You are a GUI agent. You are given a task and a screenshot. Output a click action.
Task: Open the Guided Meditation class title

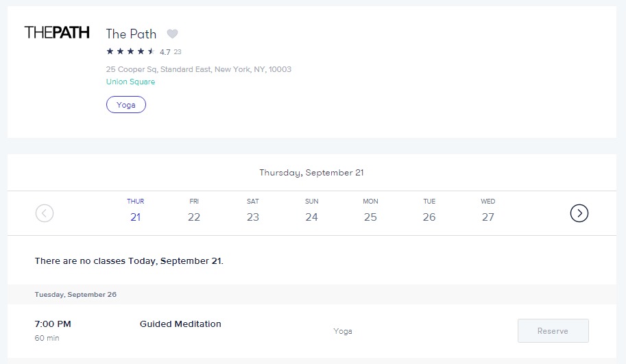tap(180, 324)
